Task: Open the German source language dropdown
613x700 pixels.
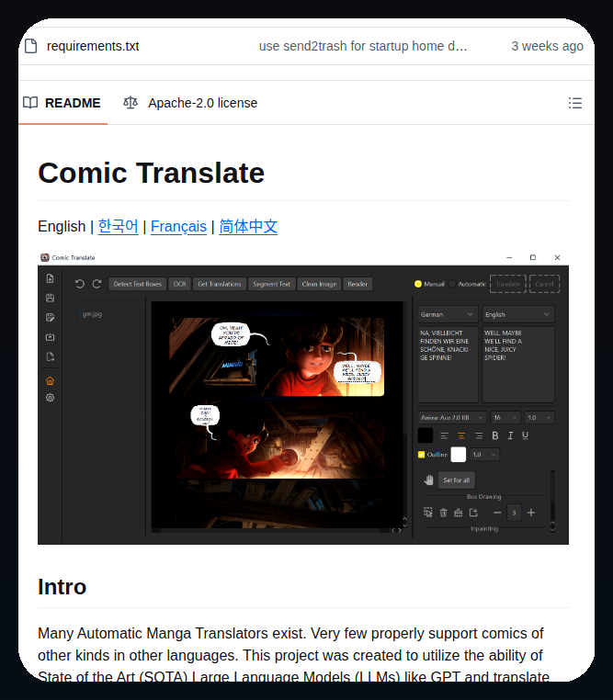Action: pos(448,315)
